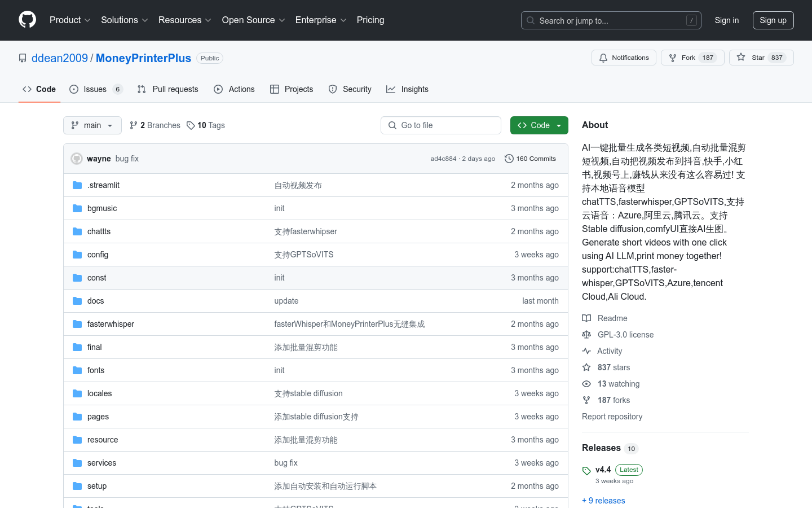Click the eye icon beside 13 watching

[x=586, y=384]
